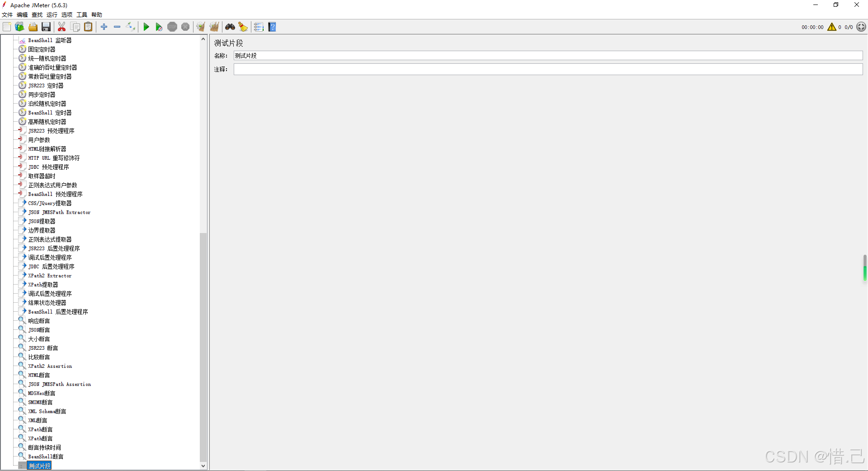868x471 pixels.
Task: Clear all results with double broom icon
Action: (x=214, y=27)
